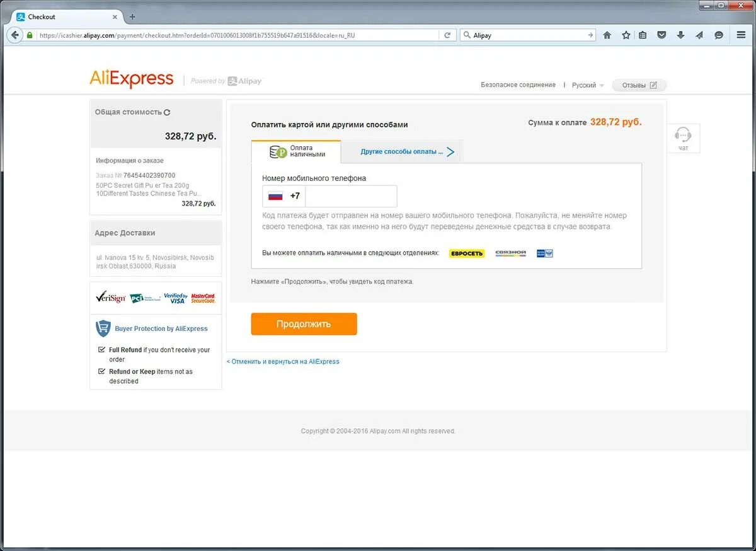Viewport: 756px width, 551px height.
Task: Select the Оплата наличными tab
Action: (296, 151)
